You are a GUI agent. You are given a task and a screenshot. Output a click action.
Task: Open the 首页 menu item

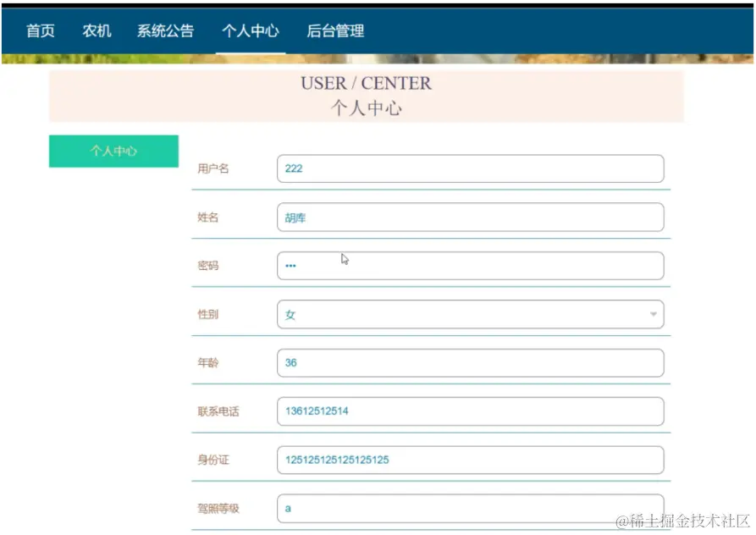click(41, 30)
